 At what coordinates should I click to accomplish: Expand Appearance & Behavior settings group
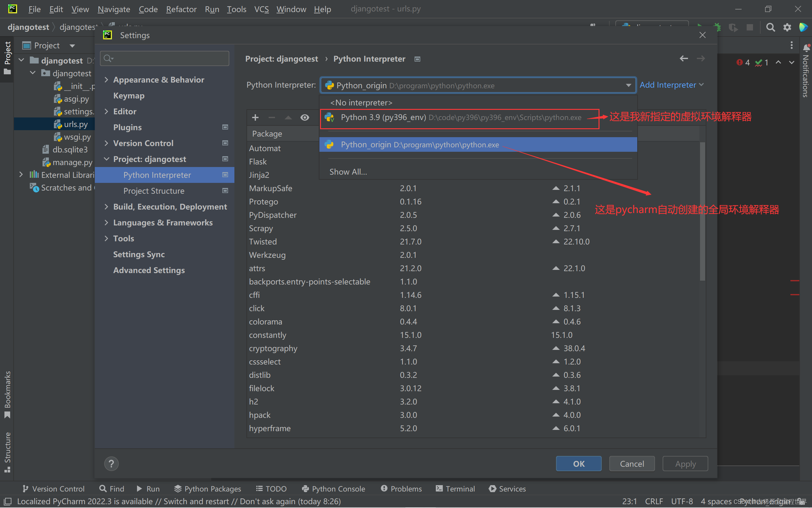pos(106,80)
